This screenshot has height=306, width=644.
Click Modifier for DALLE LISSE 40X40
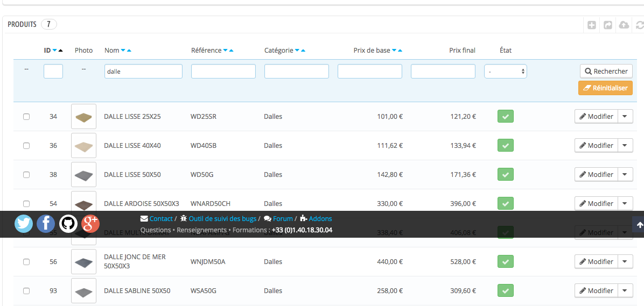click(x=597, y=146)
